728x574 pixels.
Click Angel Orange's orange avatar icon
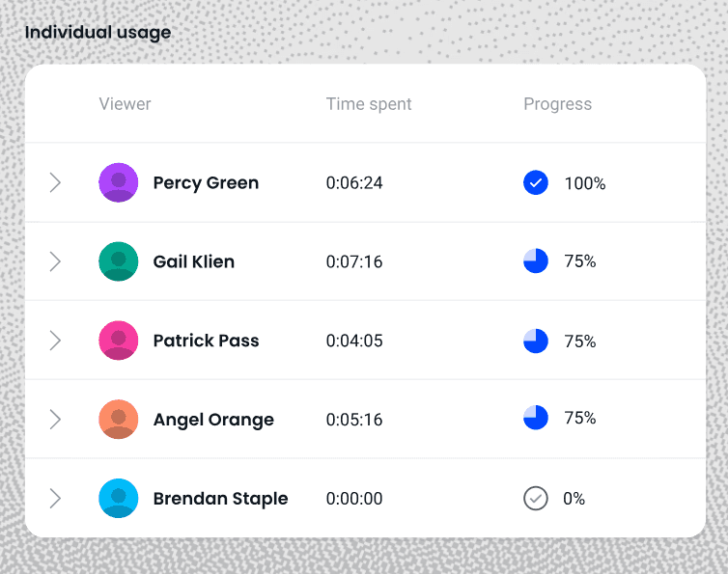[119, 420]
